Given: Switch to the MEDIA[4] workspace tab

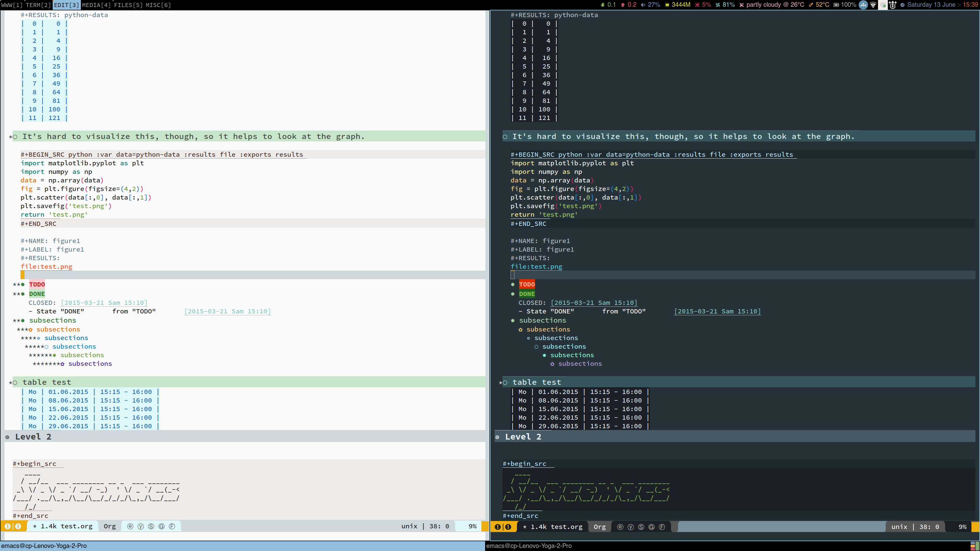Looking at the screenshot, I should 97,5.
